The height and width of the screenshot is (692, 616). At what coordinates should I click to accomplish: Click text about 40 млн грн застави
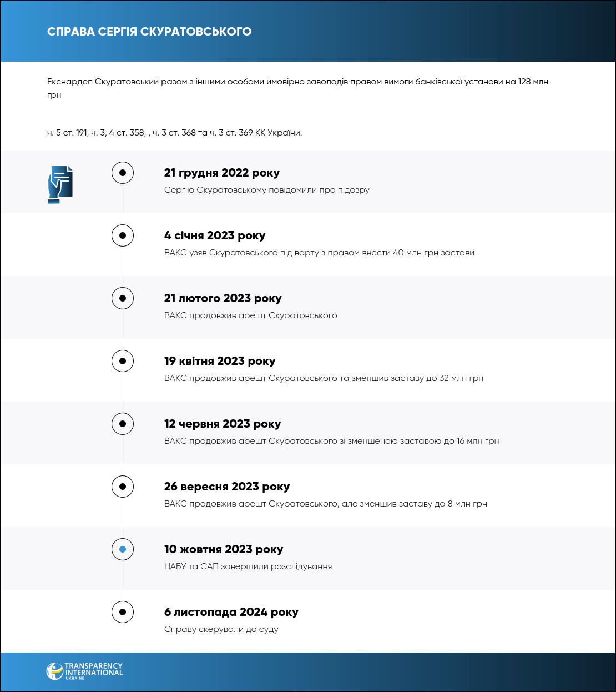(319, 253)
